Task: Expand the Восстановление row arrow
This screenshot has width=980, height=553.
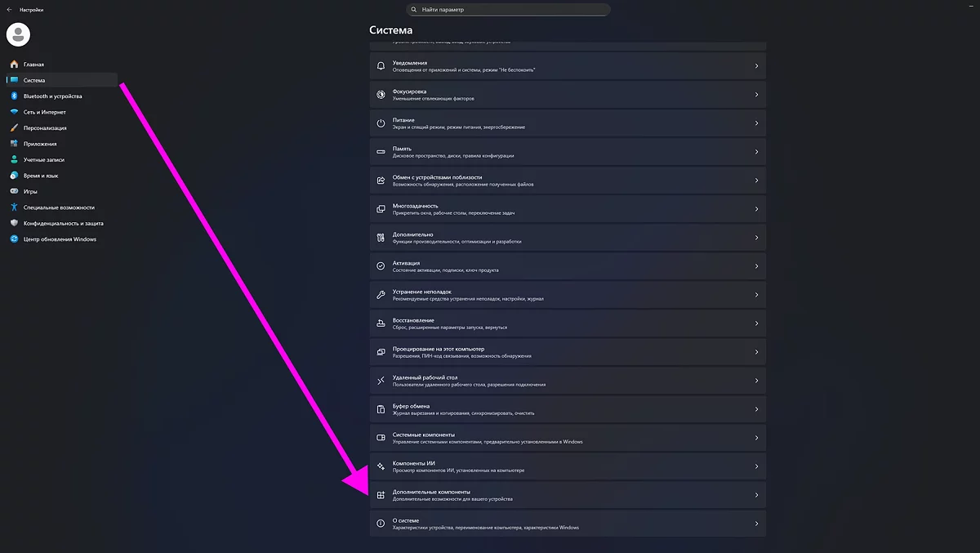Action: click(x=756, y=323)
